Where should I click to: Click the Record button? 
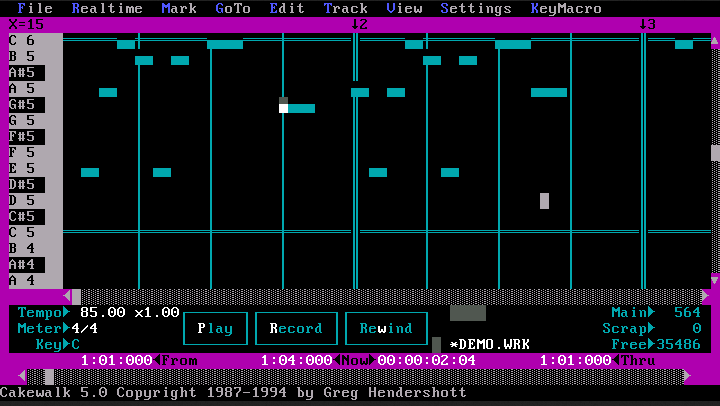296,328
